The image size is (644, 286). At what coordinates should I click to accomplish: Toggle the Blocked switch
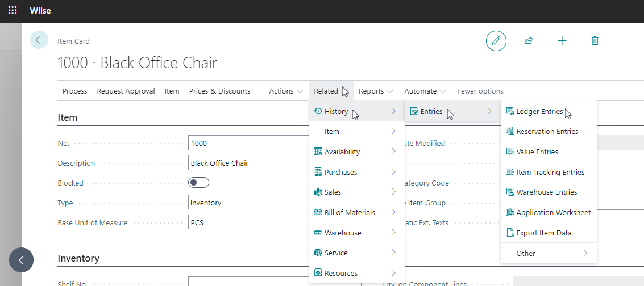199,183
